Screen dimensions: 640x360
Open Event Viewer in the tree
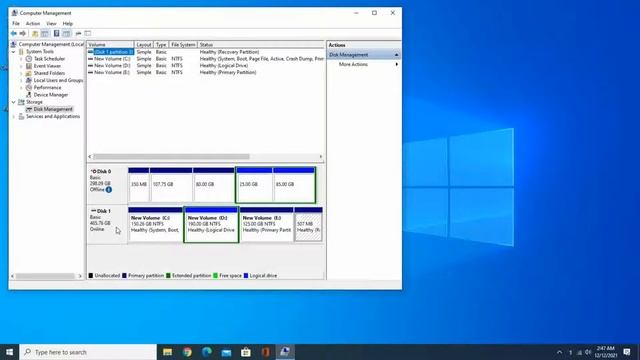[x=47, y=66]
